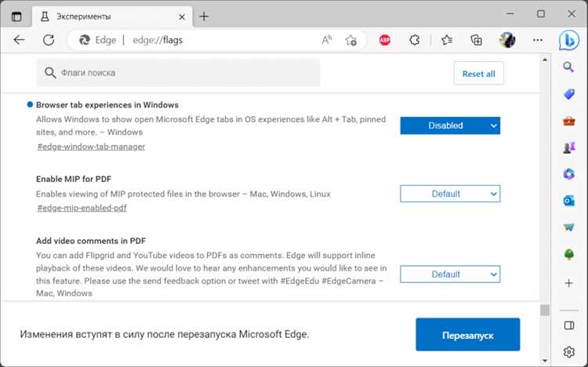
Task: Focus the Флаги поиска search field
Action: click(x=178, y=72)
